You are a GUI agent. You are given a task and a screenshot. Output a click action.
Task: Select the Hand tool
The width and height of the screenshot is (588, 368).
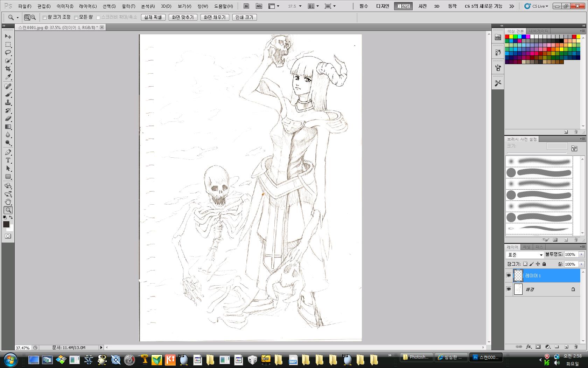pyautogui.click(x=8, y=202)
